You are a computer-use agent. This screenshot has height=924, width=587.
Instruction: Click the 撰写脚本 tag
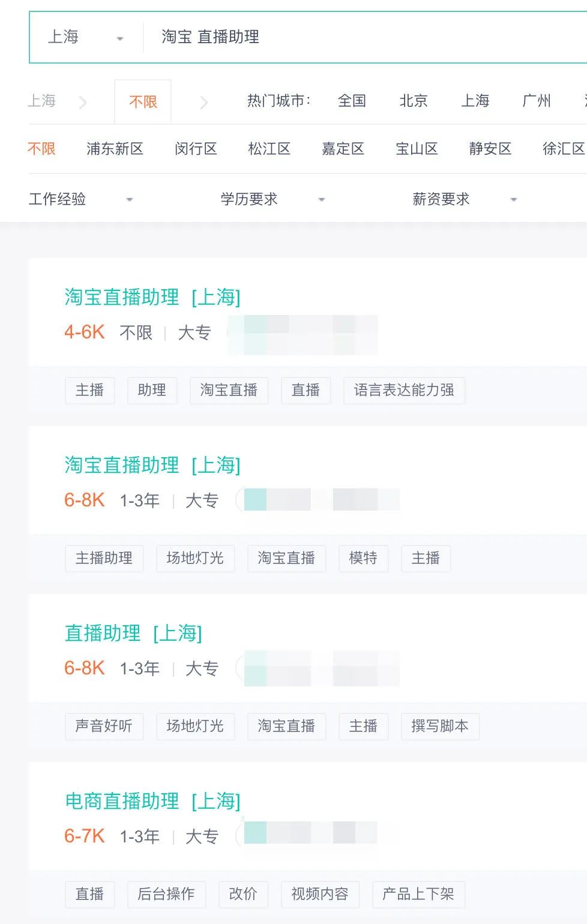tap(440, 727)
